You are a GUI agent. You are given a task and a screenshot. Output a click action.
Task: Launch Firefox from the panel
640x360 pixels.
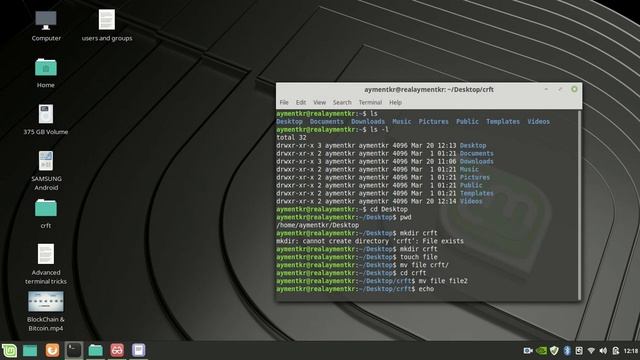pos(52,351)
